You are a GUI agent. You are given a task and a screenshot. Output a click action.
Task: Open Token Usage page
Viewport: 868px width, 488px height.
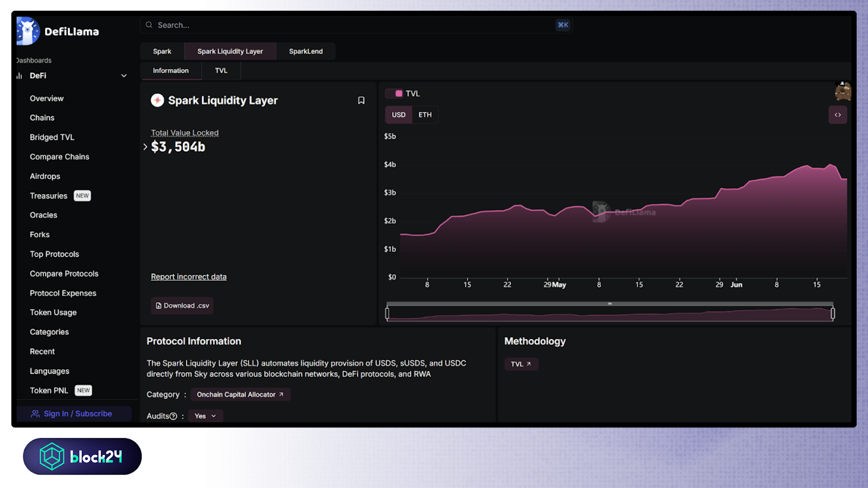(x=53, y=313)
